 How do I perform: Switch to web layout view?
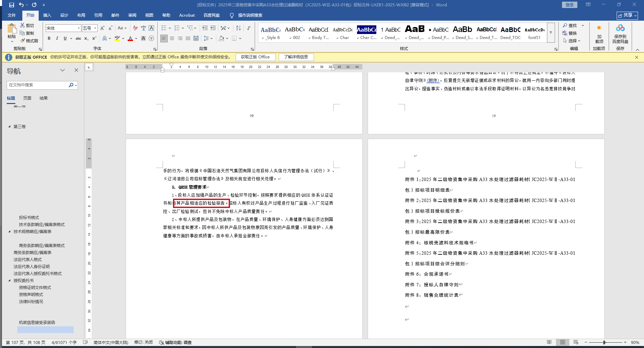point(576,342)
